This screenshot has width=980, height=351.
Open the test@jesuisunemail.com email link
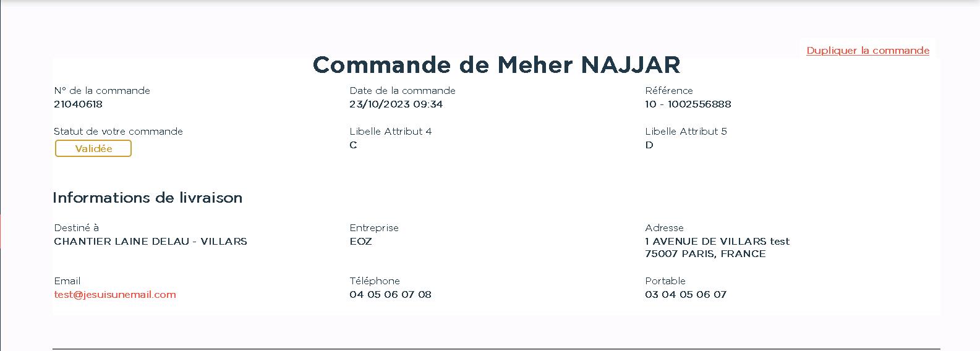point(115,295)
